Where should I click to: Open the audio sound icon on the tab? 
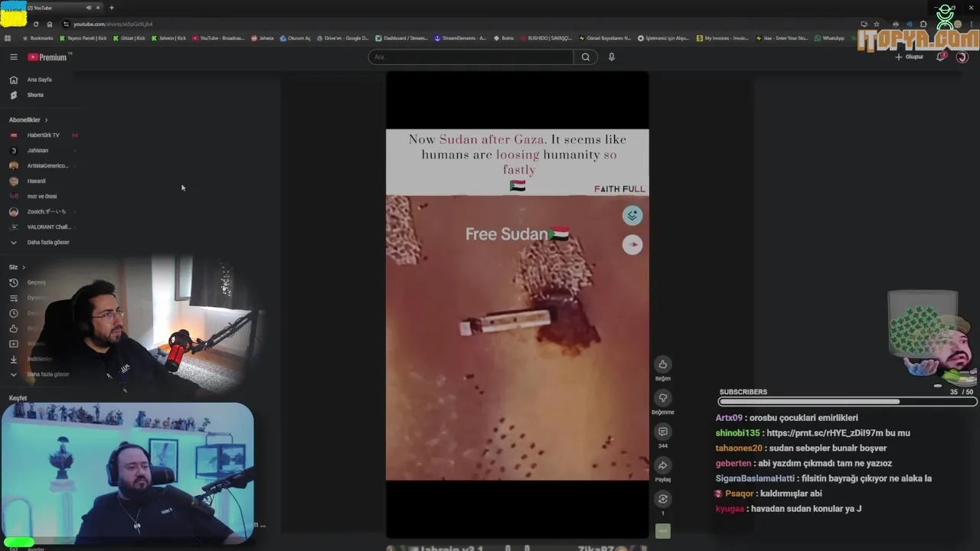click(88, 8)
